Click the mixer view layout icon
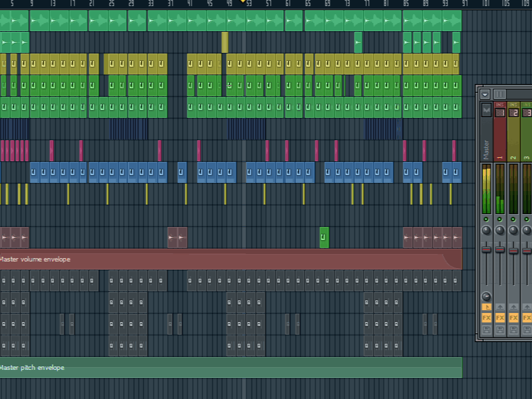532x399 pixels. (500, 94)
